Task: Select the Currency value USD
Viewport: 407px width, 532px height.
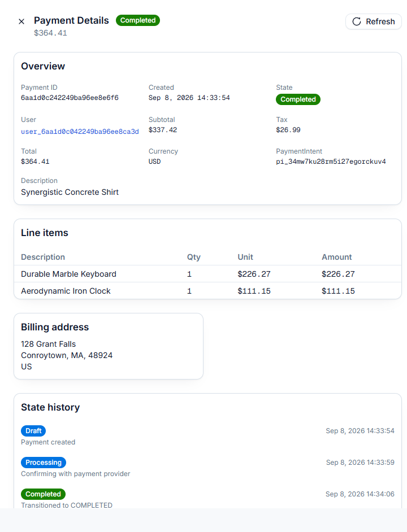Action: pos(154,162)
